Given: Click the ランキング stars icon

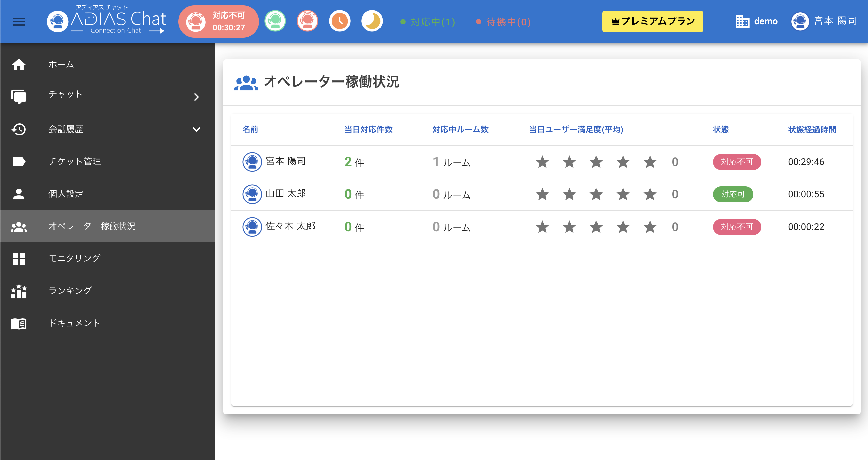Looking at the screenshot, I should (x=19, y=291).
